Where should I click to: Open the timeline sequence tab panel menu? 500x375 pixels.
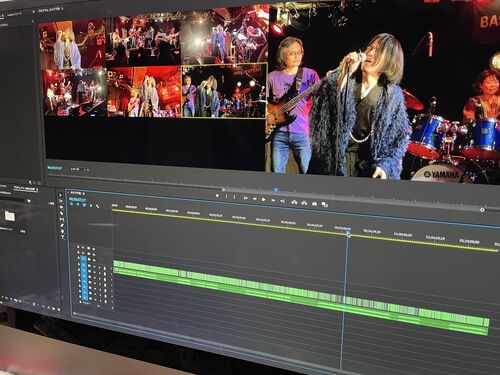(84, 193)
